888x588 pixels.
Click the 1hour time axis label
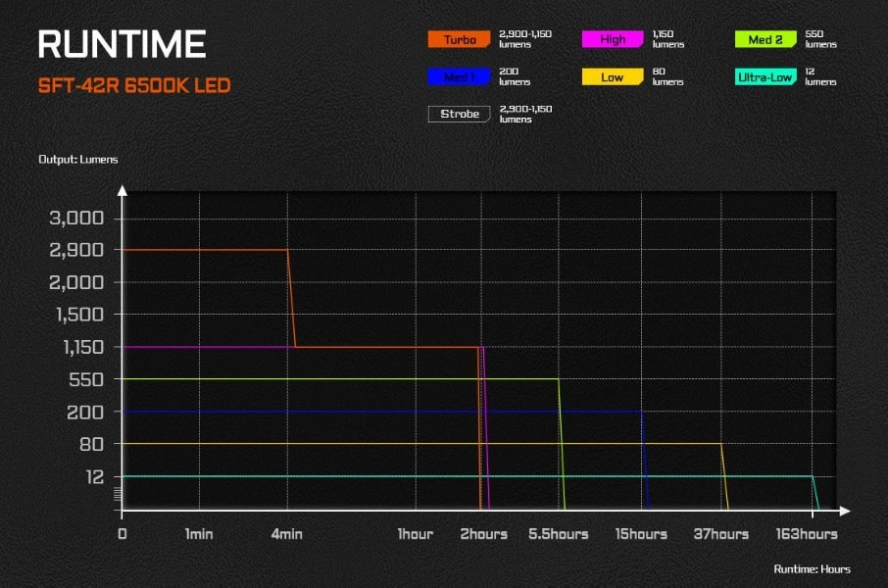[416, 534]
